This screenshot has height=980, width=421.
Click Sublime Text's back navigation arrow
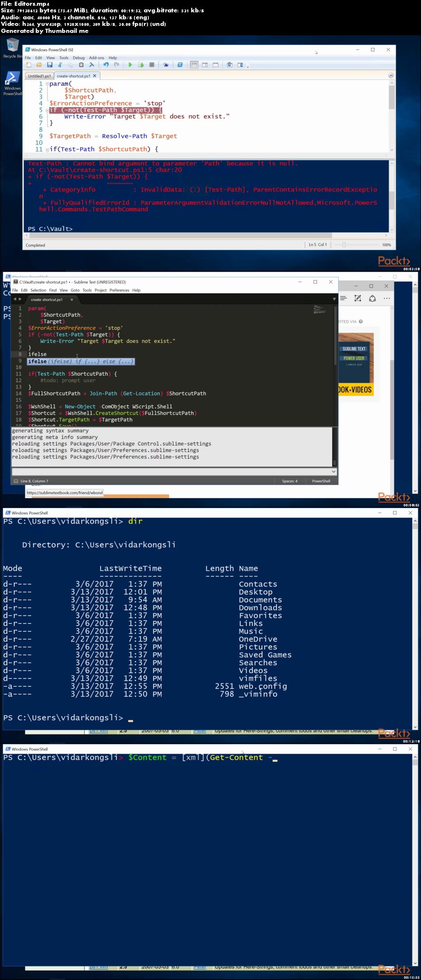coord(15,299)
